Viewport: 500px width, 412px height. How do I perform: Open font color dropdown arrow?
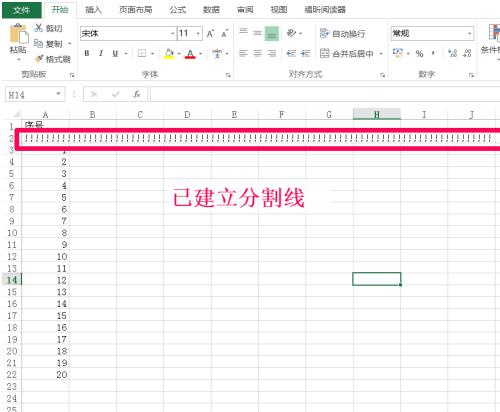[x=201, y=53]
